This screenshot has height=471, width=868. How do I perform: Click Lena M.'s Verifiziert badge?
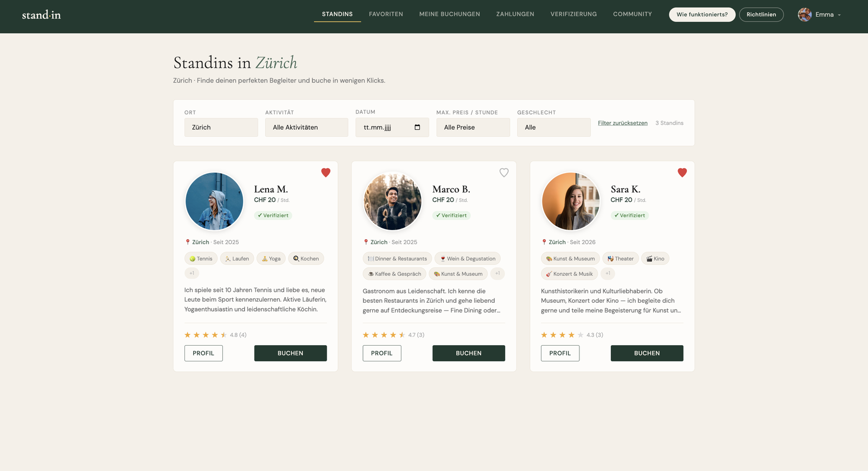tap(273, 215)
